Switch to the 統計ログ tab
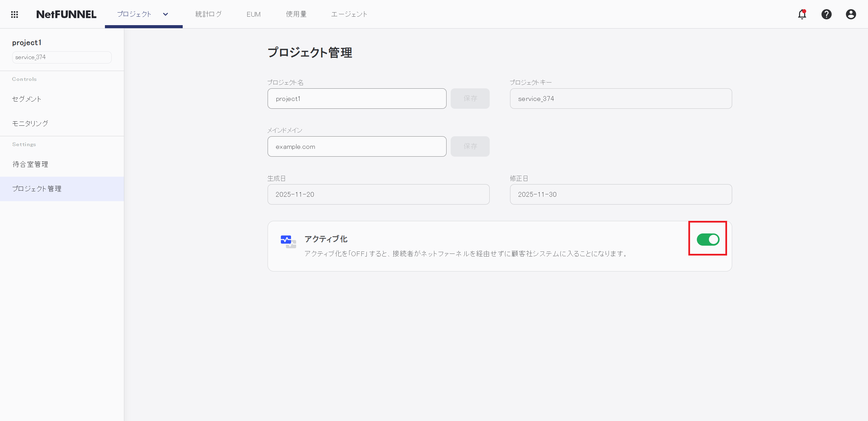Viewport: 868px width, 421px height. 208,14
